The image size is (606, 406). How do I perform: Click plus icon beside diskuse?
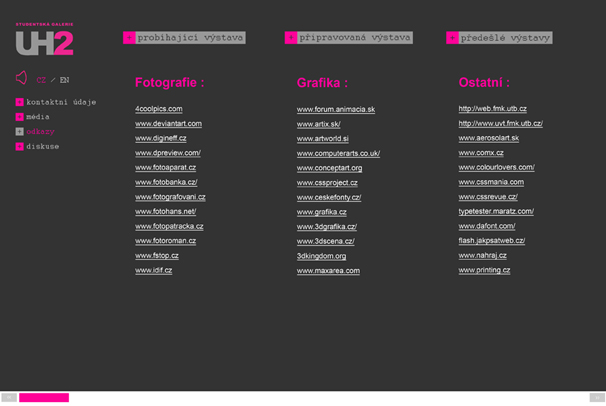[x=19, y=147]
